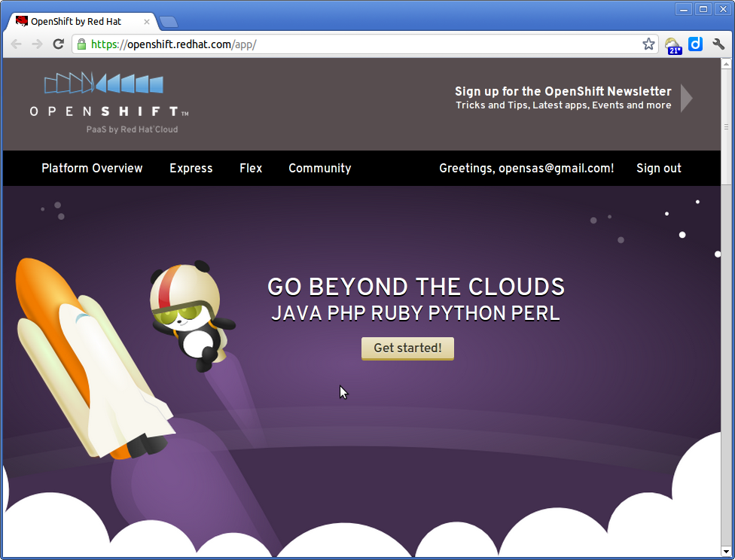Click the browser back arrow
The image size is (735, 560).
point(16,44)
